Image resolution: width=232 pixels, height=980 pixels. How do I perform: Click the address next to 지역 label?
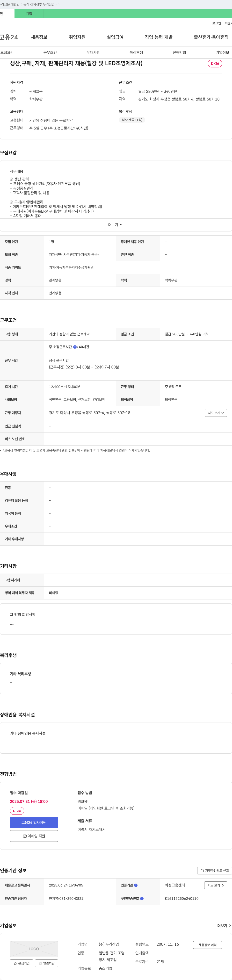click(x=179, y=99)
